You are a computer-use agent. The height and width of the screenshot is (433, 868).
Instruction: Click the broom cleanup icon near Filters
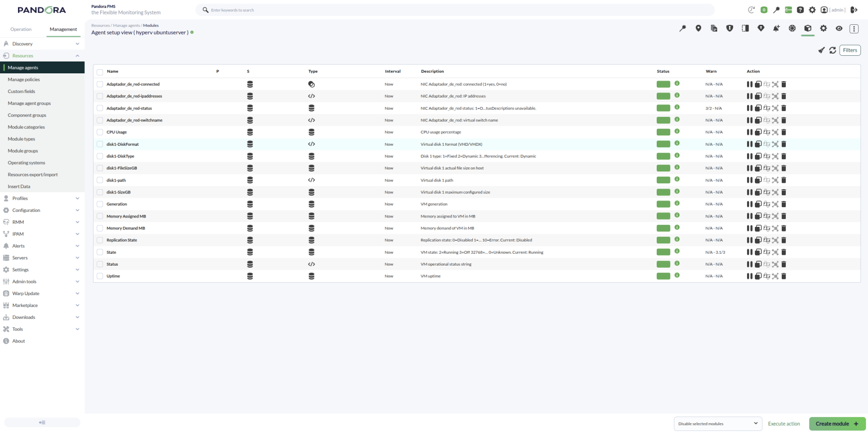pyautogui.click(x=821, y=50)
